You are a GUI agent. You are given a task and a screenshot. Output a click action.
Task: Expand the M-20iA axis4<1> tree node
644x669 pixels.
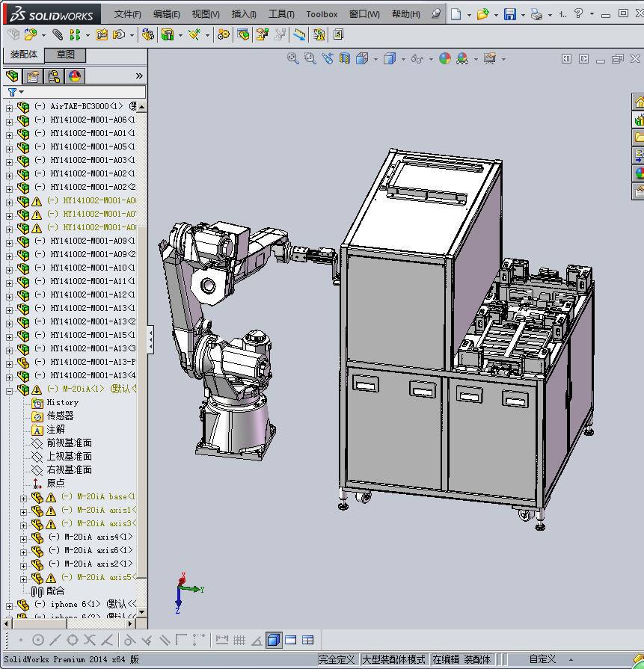pos(23,537)
